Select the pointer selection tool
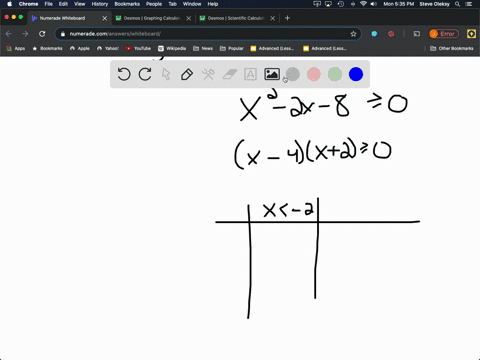480x360 pixels. coord(166,74)
